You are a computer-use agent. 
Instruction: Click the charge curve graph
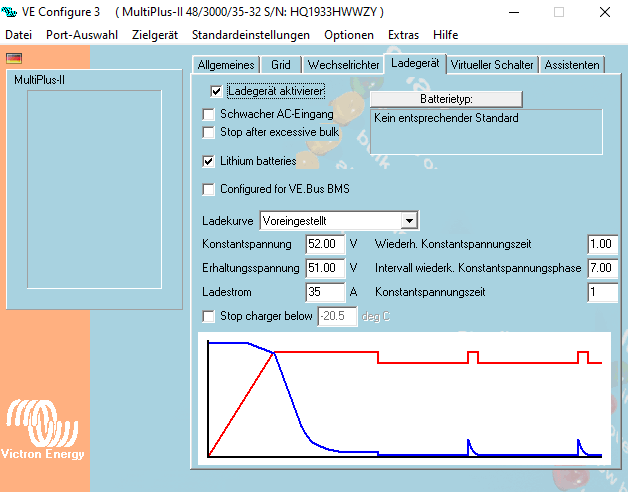(x=404, y=398)
